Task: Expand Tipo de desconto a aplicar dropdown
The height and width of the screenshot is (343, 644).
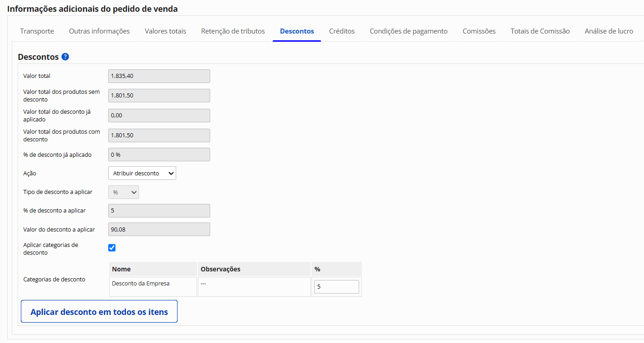Action: (124, 192)
